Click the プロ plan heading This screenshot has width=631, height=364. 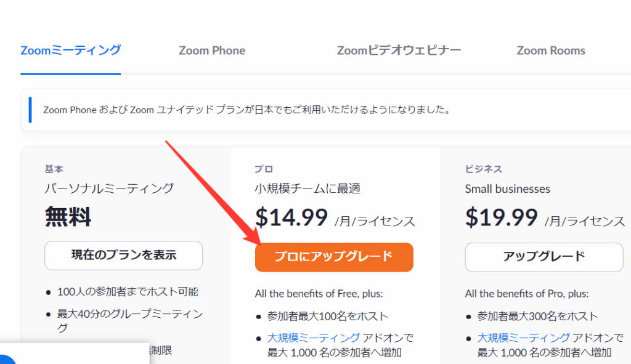click(264, 169)
